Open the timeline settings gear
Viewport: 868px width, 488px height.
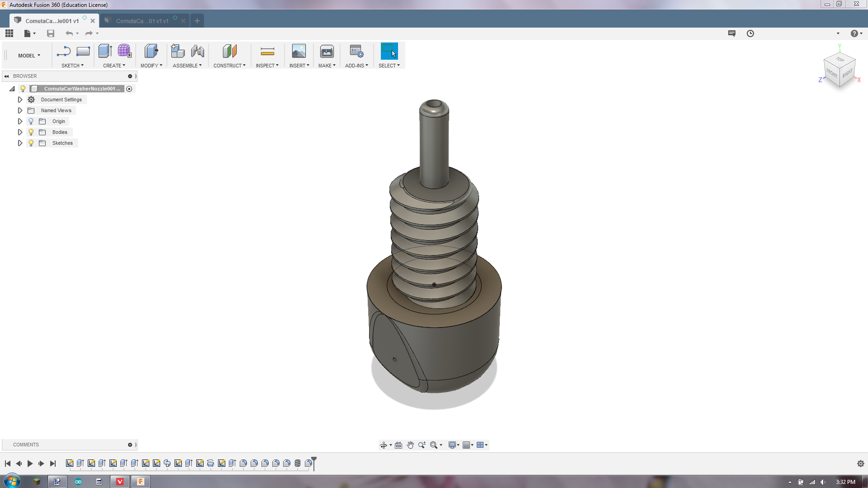[860, 464]
